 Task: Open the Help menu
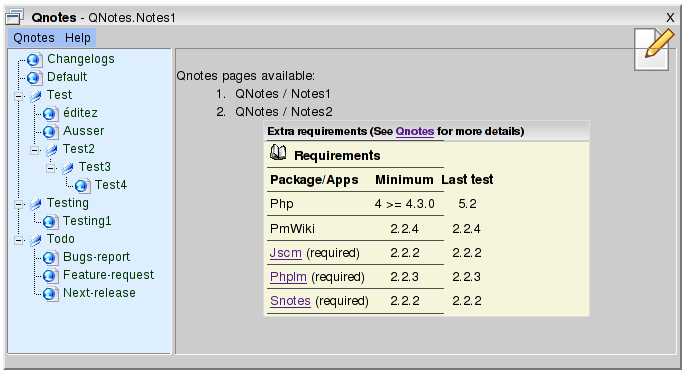pos(78,38)
